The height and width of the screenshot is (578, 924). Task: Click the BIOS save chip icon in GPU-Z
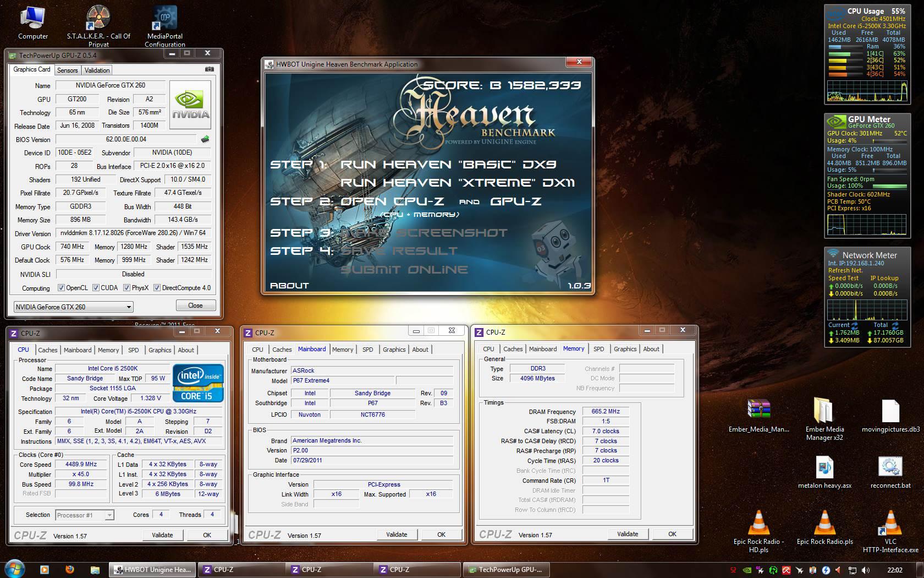(x=205, y=139)
